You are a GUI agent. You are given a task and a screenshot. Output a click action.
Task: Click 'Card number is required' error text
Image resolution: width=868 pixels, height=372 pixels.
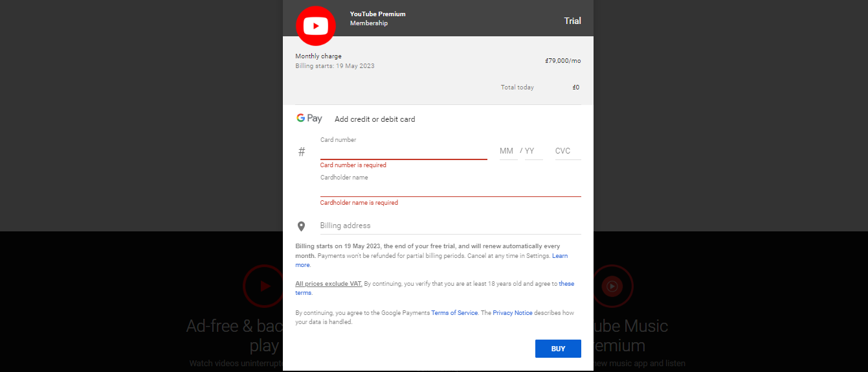pyautogui.click(x=353, y=165)
